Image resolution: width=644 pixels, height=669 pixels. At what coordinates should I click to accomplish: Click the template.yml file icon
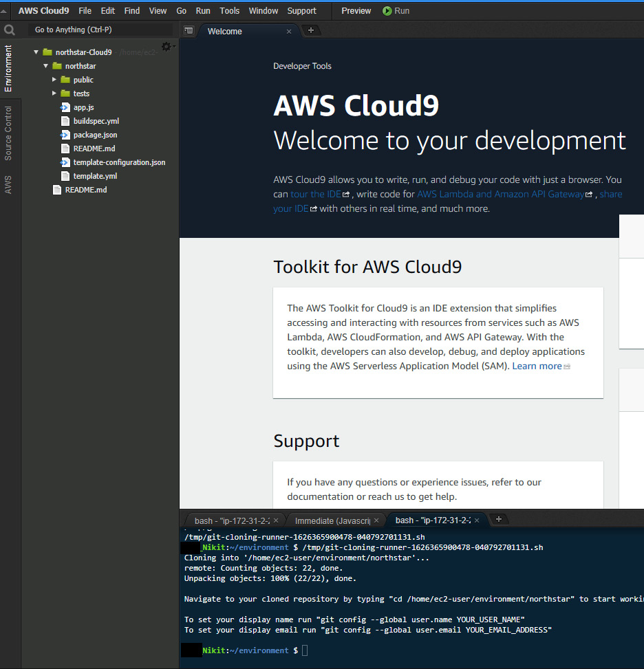(65, 176)
